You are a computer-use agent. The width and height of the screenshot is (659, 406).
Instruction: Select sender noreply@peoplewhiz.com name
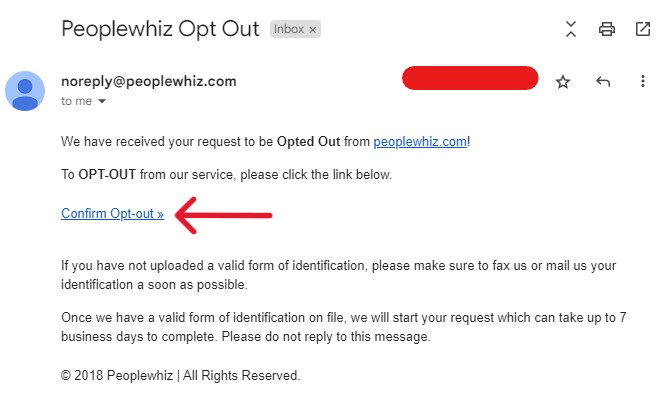[x=149, y=81]
